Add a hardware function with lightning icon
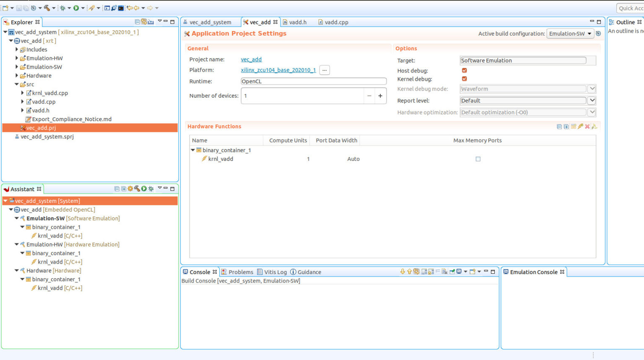Screen dimensions: 644x360 click(580, 126)
